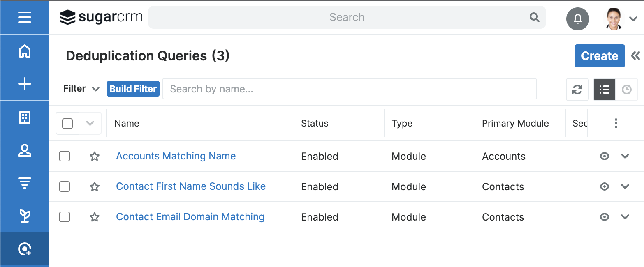Open the notifications bell
Screen dimensions: 644x267
578,19
